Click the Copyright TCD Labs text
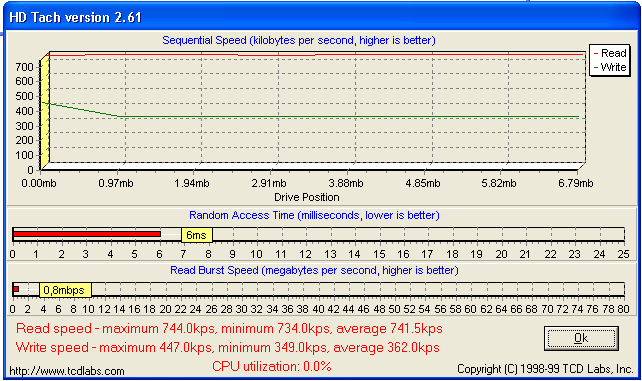The image size is (642, 381). click(545, 369)
